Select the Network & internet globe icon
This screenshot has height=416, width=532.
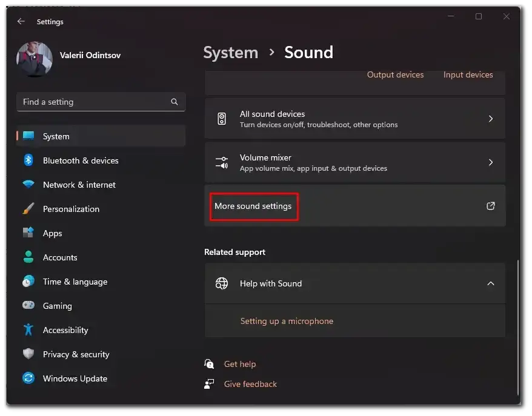click(28, 185)
